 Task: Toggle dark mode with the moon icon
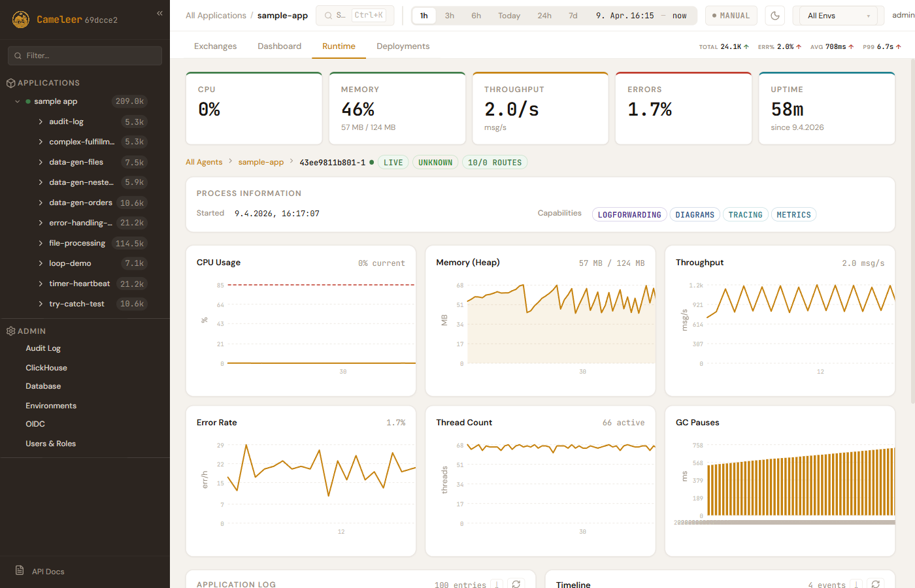(774, 16)
